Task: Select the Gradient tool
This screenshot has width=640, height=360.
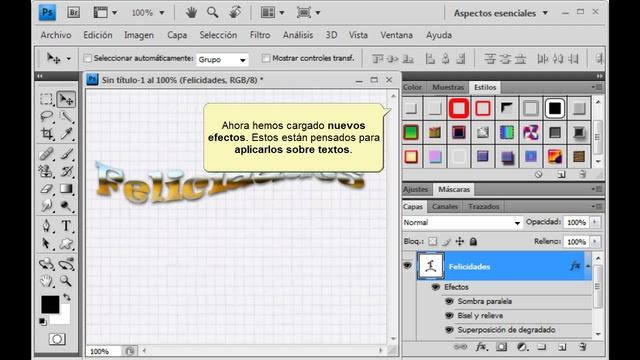Action: (66, 189)
